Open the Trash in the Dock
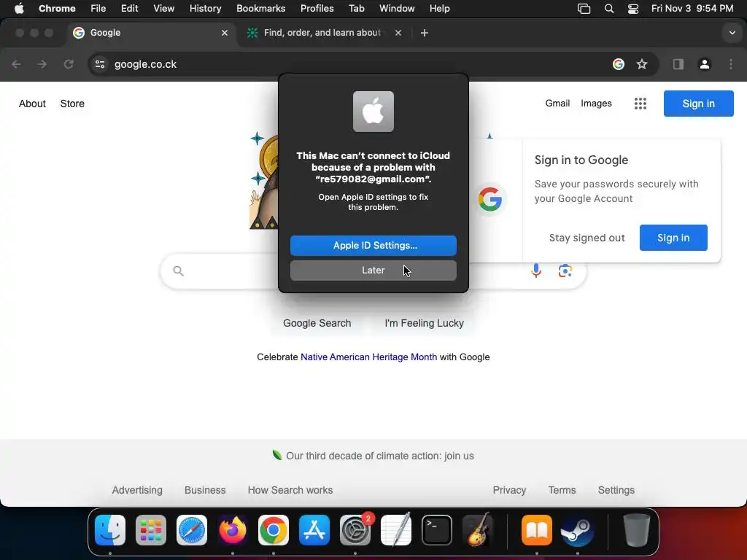The image size is (747, 560). [636, 530]
